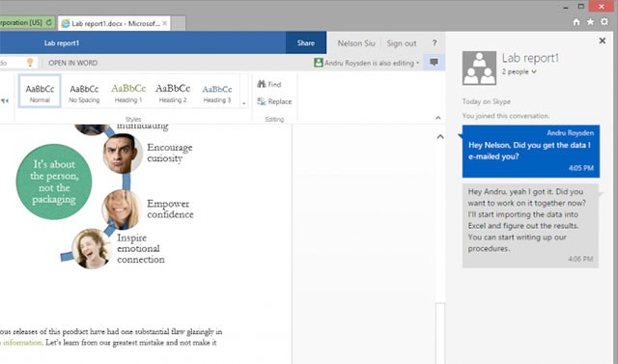This screenshot has height=364, width=618.
Task: Click the Tell Me lightbulb icon
Action: (x=30, y=62)
